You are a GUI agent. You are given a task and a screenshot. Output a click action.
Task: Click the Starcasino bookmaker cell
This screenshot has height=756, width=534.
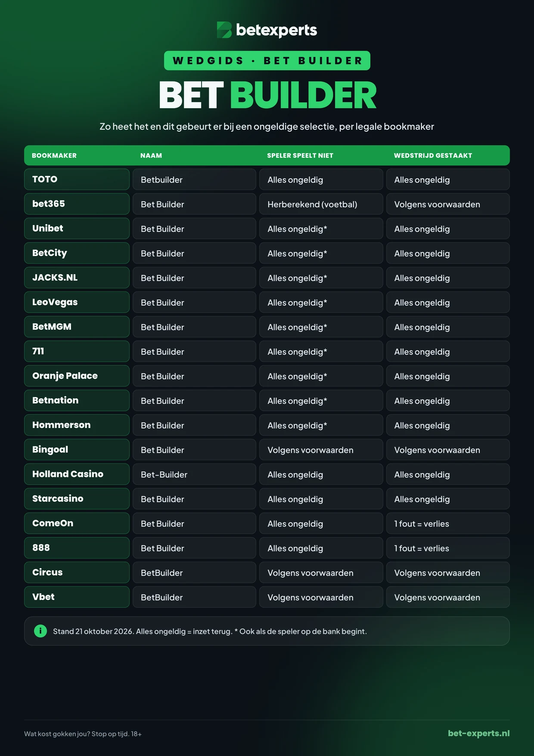coord(77,499)
